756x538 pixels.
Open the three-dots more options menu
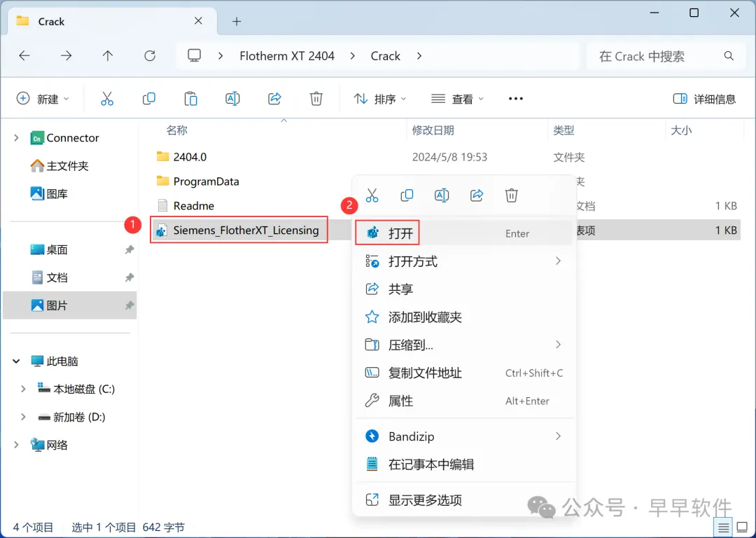515,99
